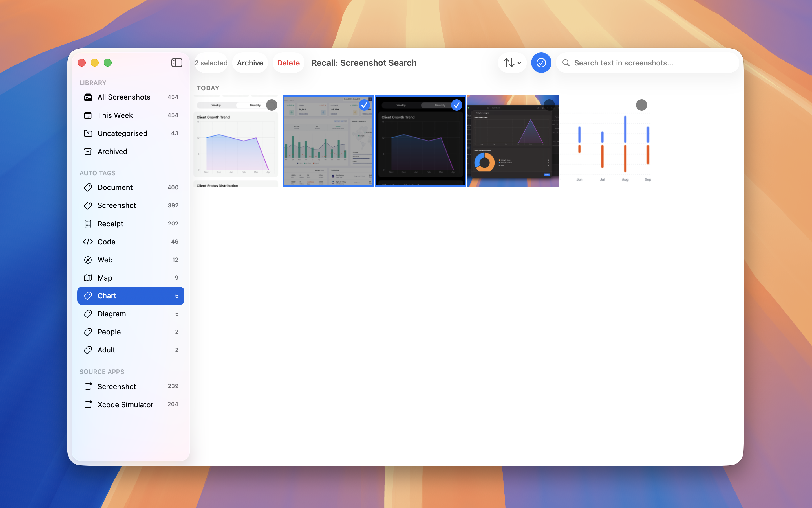Filter by the Diagram tag
Screen dimensions: 812x508
click(131, 314)
